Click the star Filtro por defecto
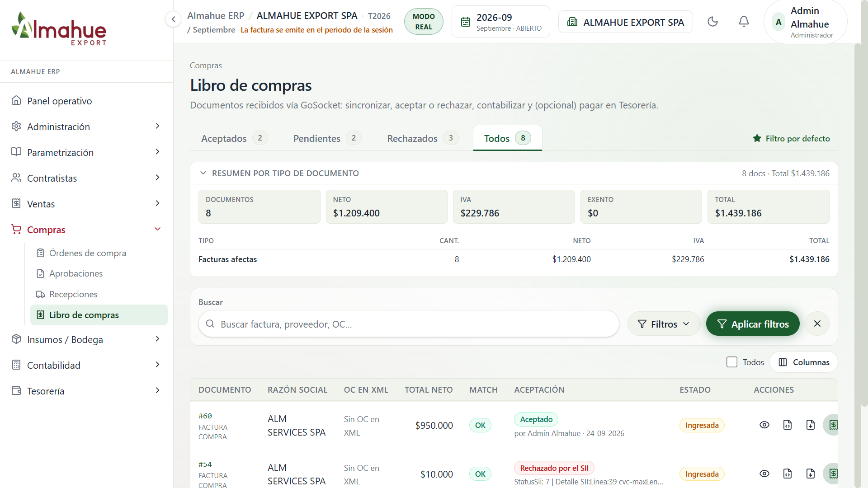The height and width of the screenshot is (488, 868). (x=791, y=138)
